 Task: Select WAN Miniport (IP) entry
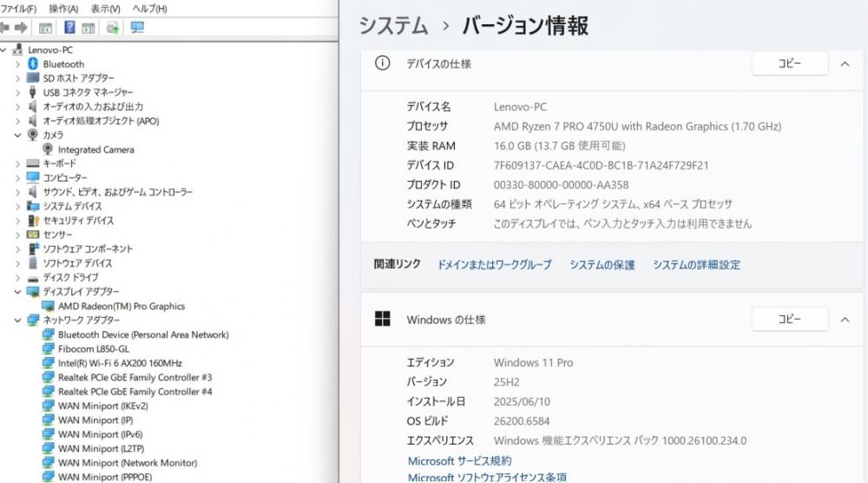pos(95,420)
